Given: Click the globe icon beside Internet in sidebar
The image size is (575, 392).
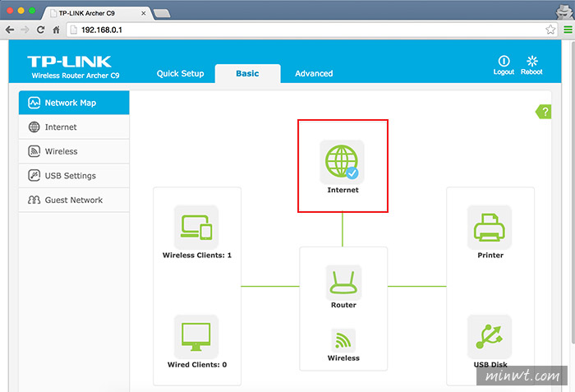Looking at the screenshot, I should click(34, 127).
